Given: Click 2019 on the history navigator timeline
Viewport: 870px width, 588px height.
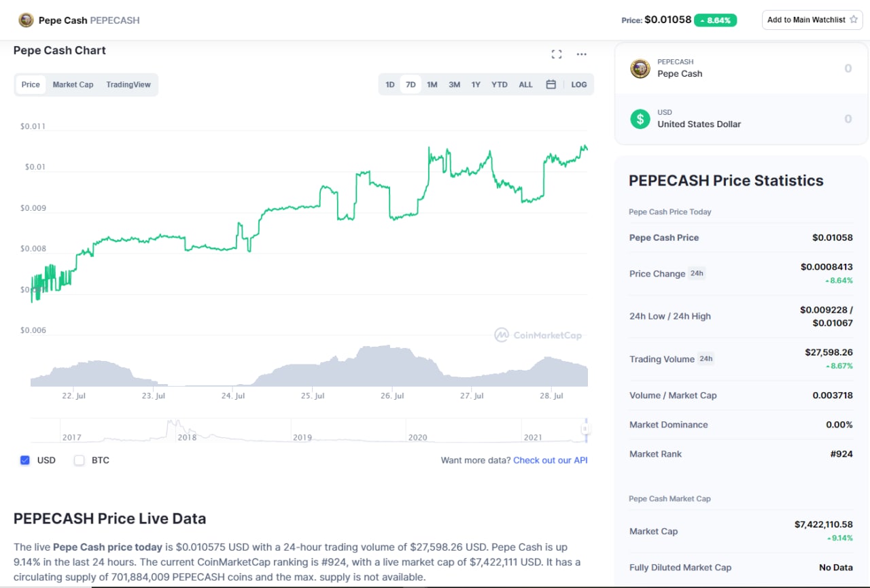Looking at the screenshot, I should point(302,437).
